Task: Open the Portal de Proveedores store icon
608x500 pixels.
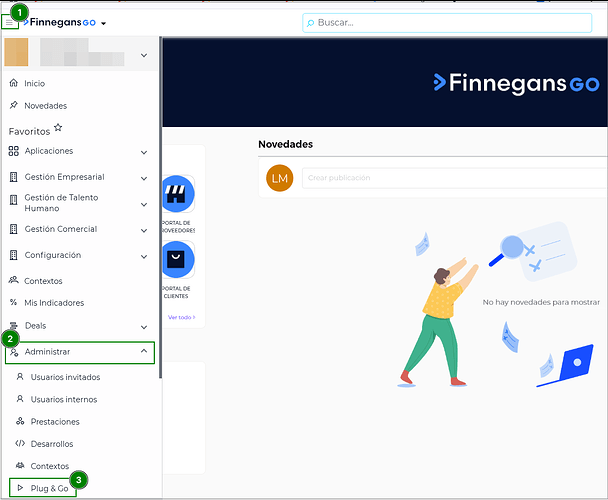Action: [x=176, y=194]
